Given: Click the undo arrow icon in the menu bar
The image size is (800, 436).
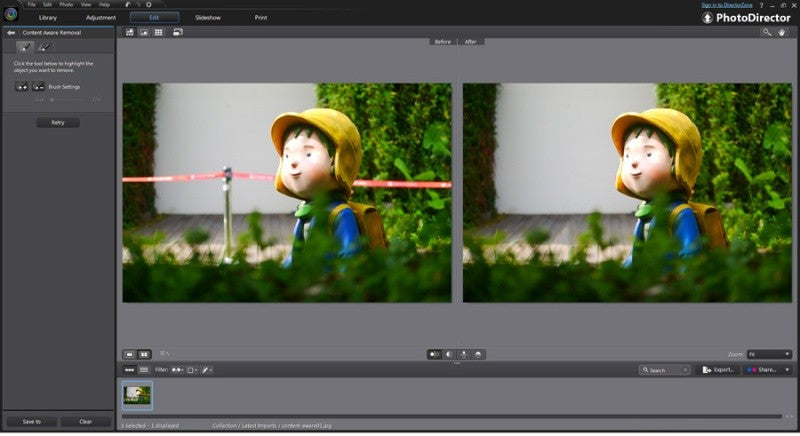Looking at the screenshot, I should point(128,5).
